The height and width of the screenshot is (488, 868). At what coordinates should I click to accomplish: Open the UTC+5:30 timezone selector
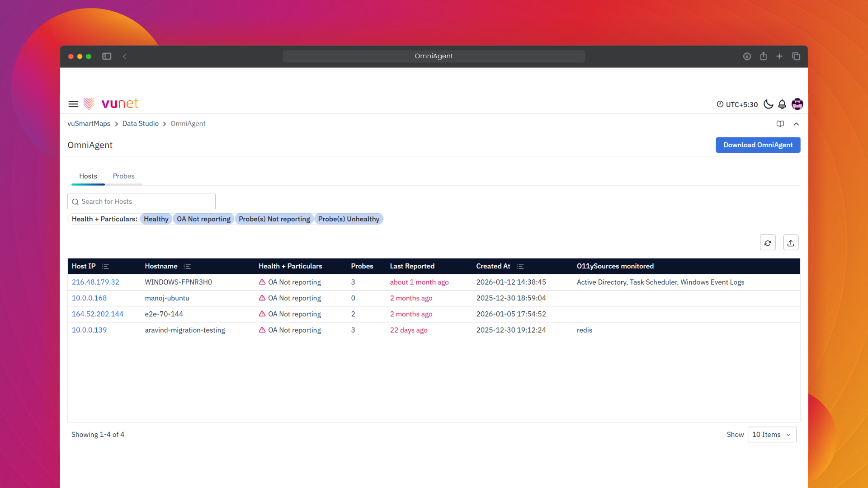click(x=737, y=104)
